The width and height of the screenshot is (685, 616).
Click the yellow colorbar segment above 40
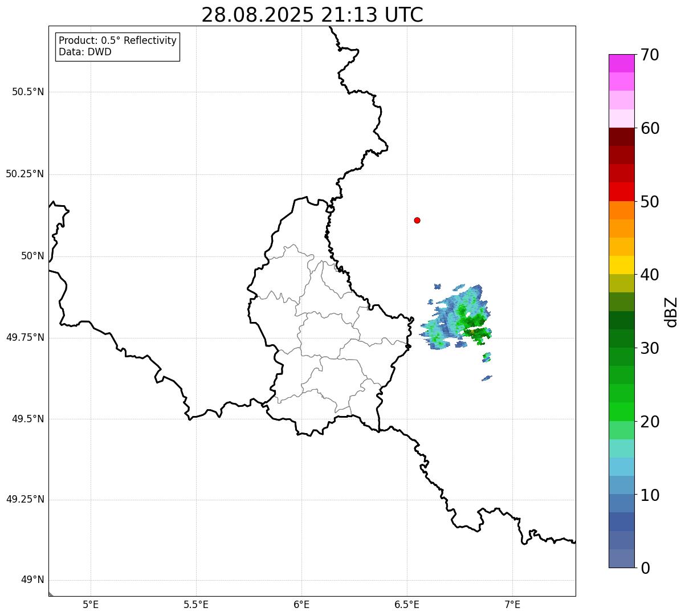point(621,265)
